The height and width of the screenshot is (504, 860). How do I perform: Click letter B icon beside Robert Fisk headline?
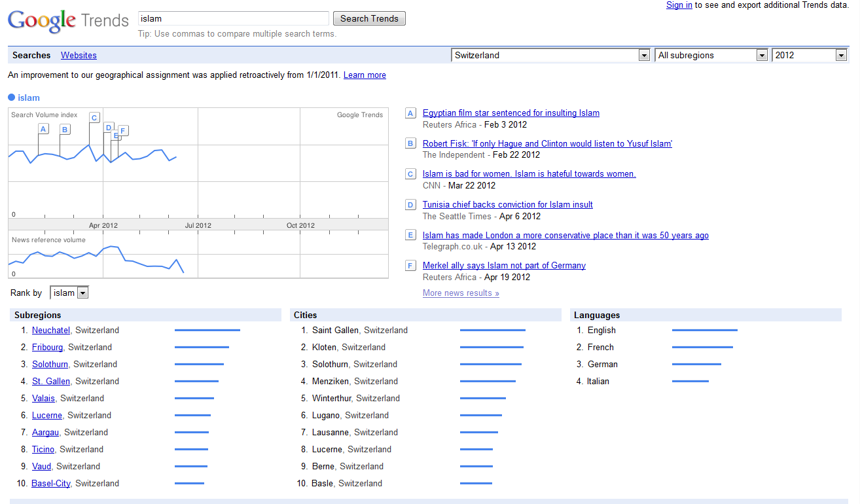[410, 143]
